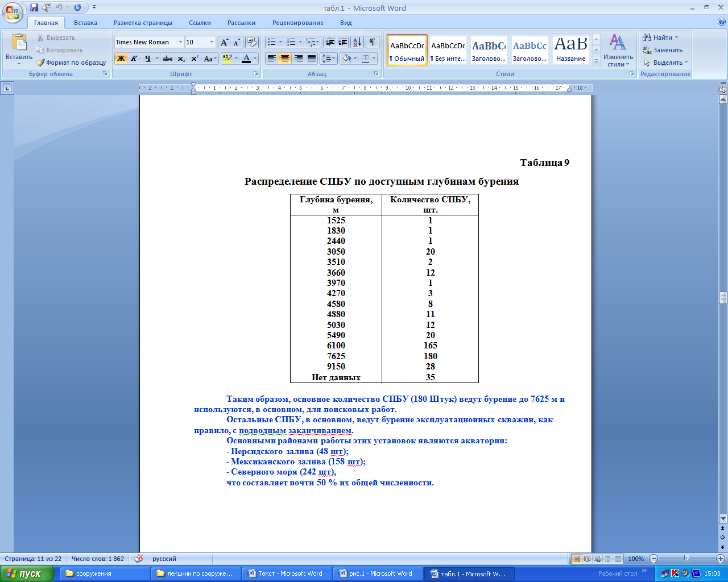Viewport: 728px width, 582px height.
Task: Click the Justify alignment icon
Action: point(312,59)
